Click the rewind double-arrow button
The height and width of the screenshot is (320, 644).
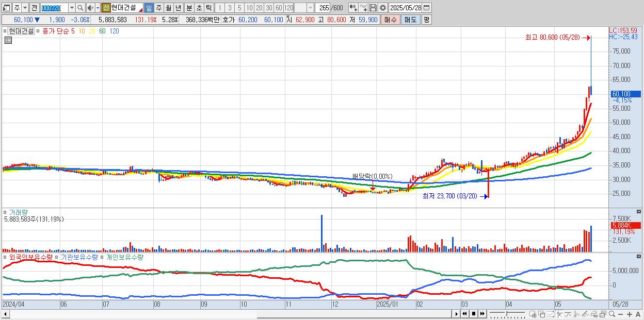point(464,314)
